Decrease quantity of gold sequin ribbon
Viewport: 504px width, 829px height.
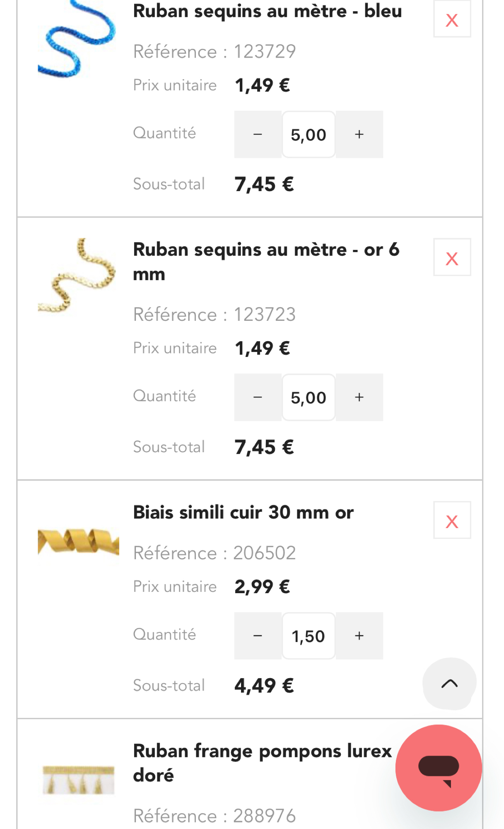tap(258, 397)
